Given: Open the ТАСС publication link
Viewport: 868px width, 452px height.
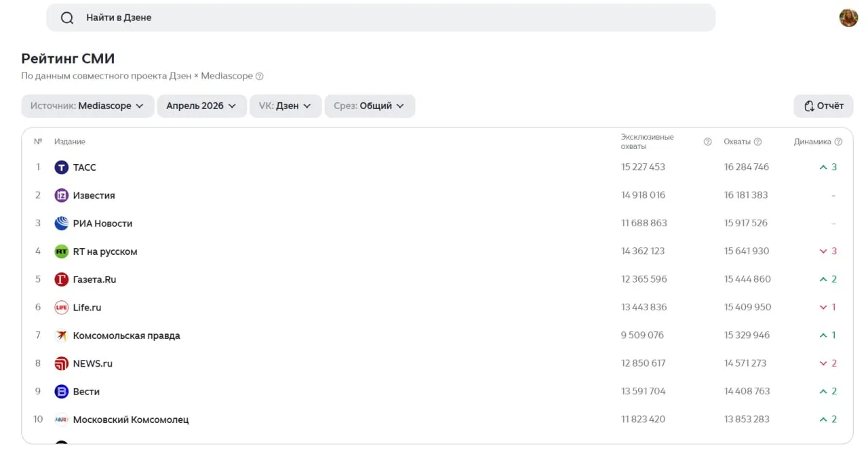Looking at the screenshot, I should (85, 167).
